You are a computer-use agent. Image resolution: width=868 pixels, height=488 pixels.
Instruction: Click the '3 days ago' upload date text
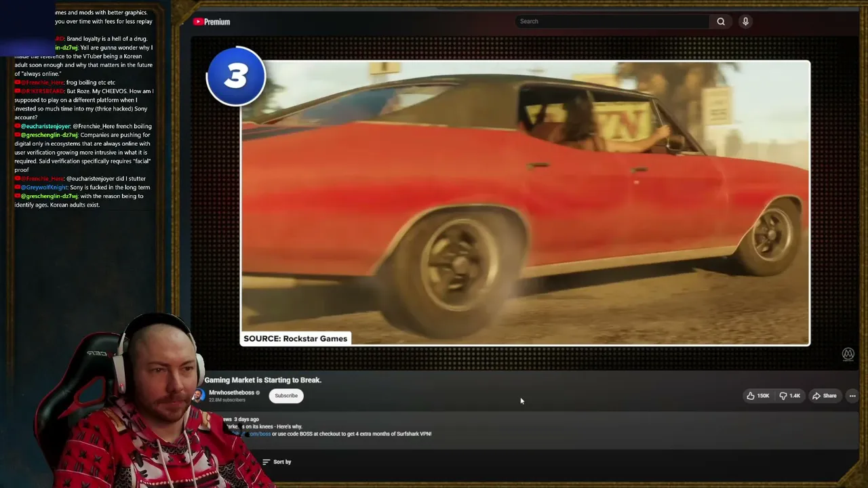tap(246, 420)
